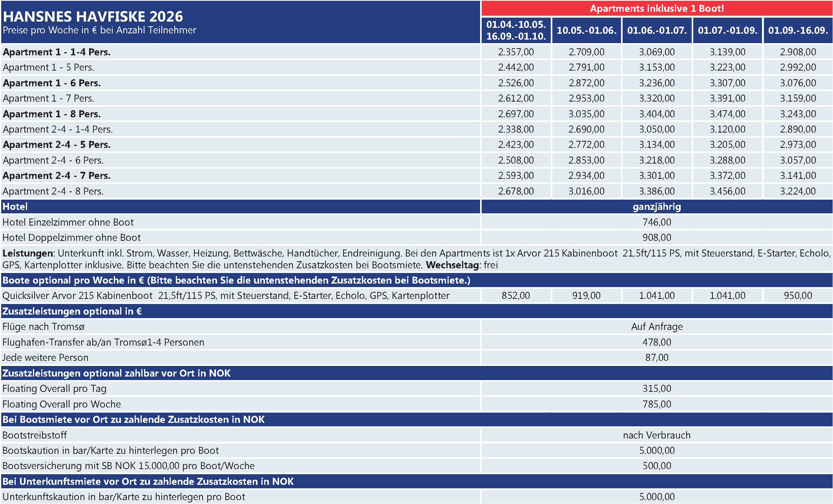The image size is (833, 504).
Task: Select the ganzjährig header cell
Action: 657,207
